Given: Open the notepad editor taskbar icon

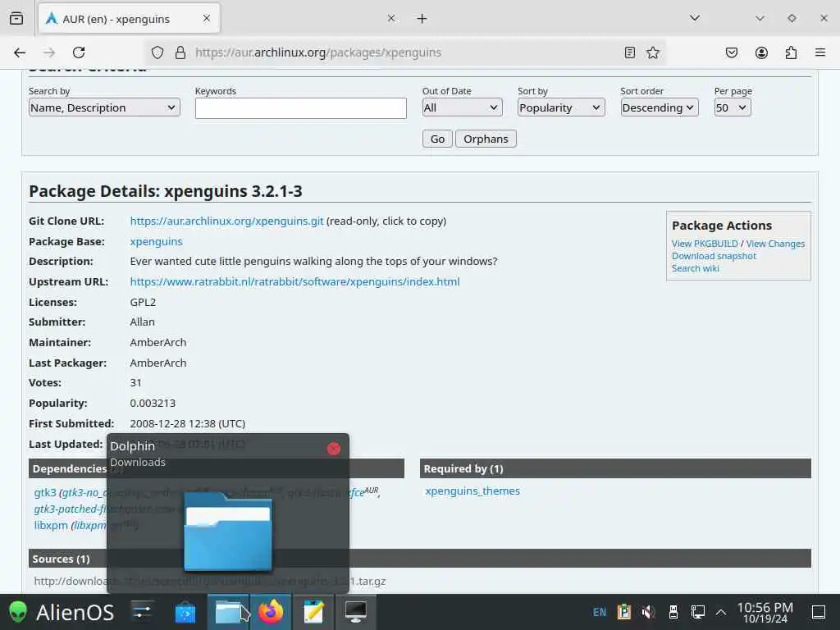Looking at the screenshot, I should (313, 612).
